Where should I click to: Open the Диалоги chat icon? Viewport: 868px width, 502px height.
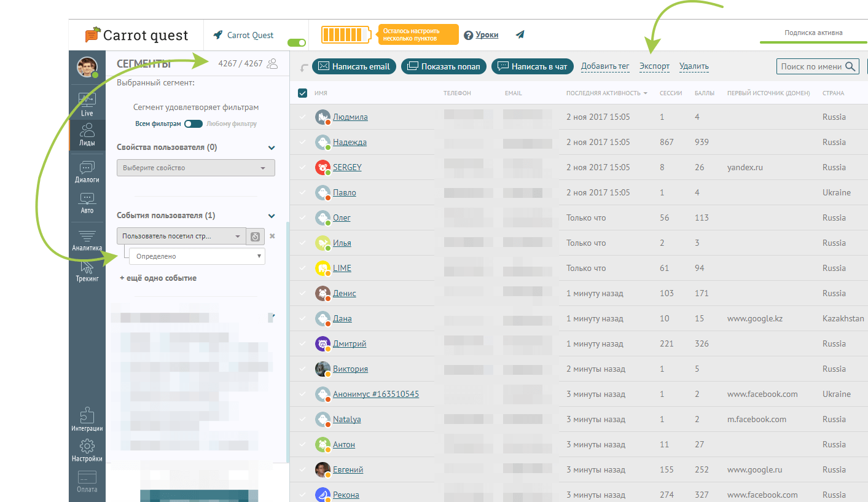[87, 171]
